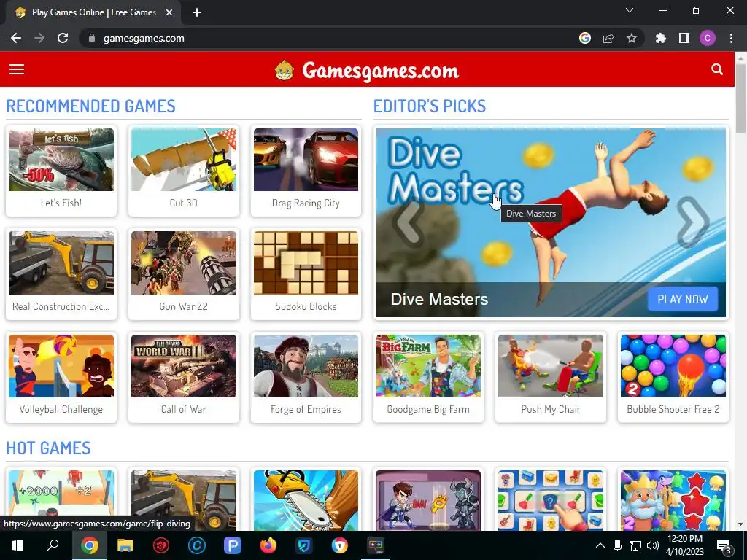This screenshot has width=747, height=560.
Task: Open the Forge of Empires game
Action: click(306, 377)
